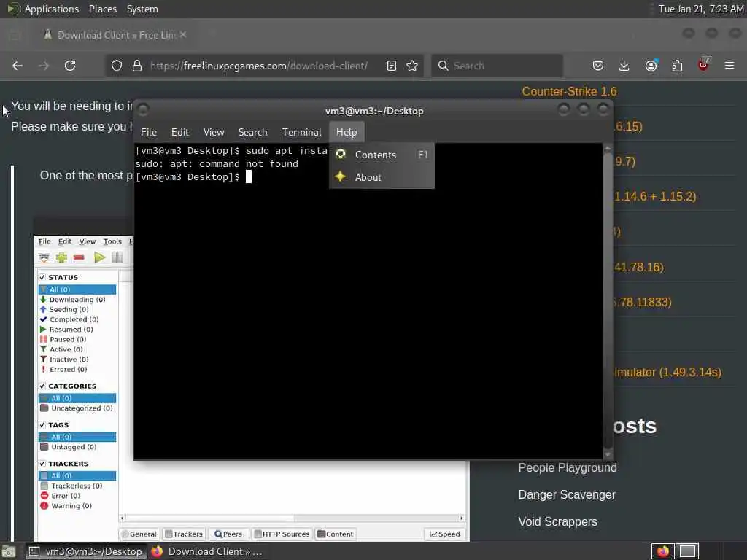Click the pause icon in qBittorrent toolbar
Image resolution: width=747 pixels, height=560 pixels.
[117, 257]
